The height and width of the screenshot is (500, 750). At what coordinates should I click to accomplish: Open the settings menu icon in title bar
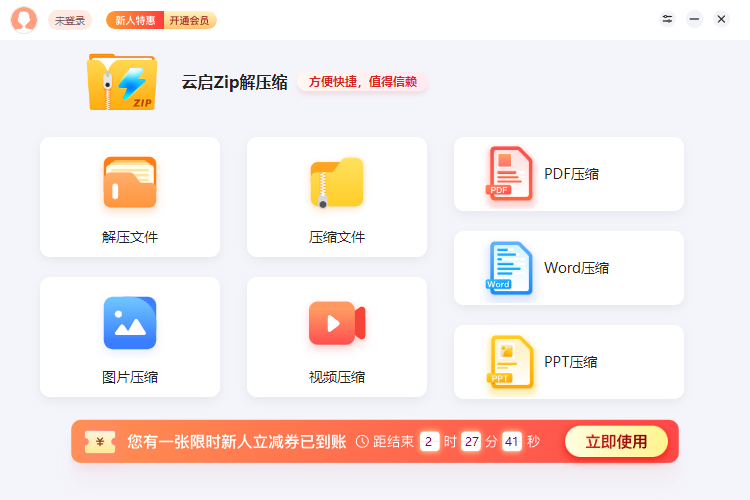click(x=668, y=19)
